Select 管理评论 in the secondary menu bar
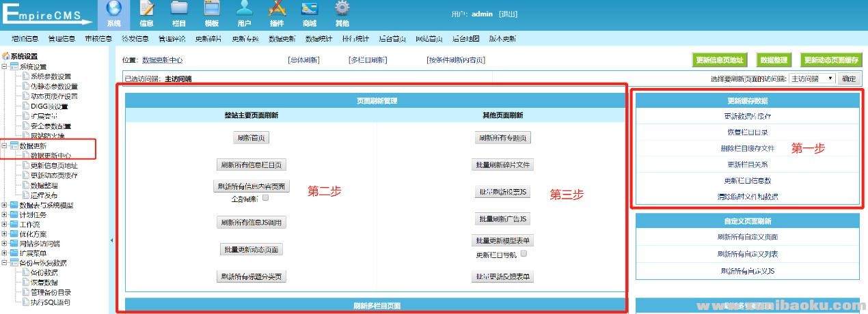This screenshot has height=314, width=868. 172,39
